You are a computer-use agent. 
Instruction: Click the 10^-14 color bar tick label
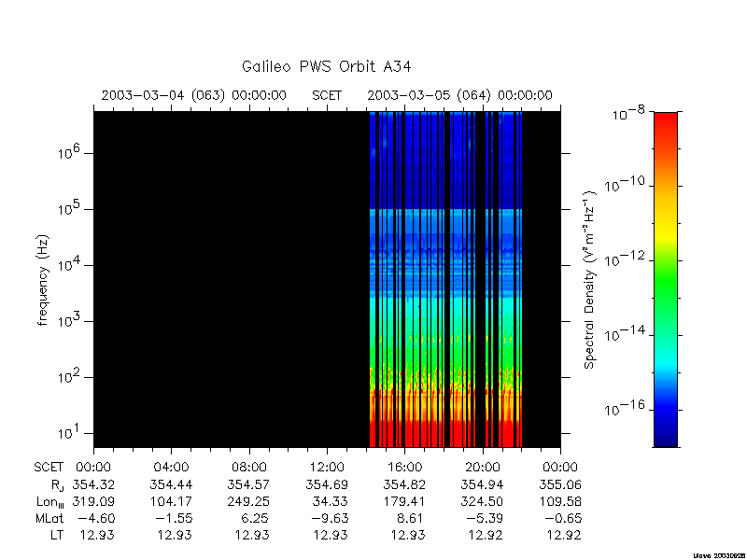(x=625, y=333)
